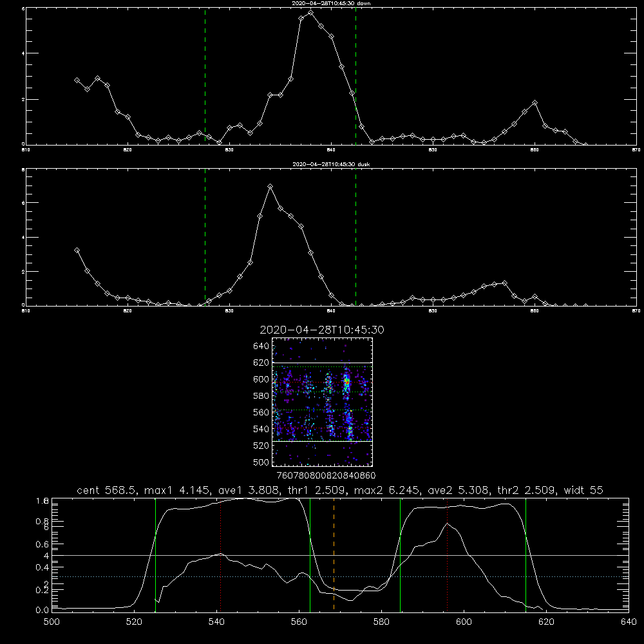Click the "560" label on the bottom plot x-axis
Screen dimensions: 644x644
(299, 622)
